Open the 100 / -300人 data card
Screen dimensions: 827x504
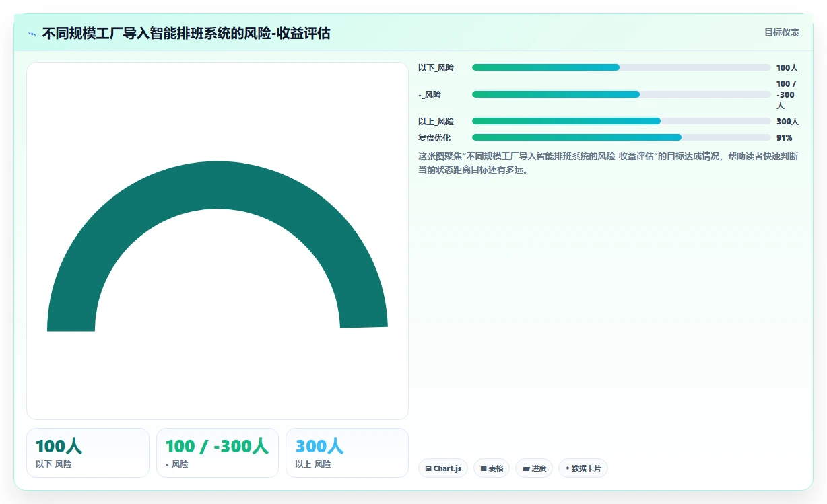(218, 453)
